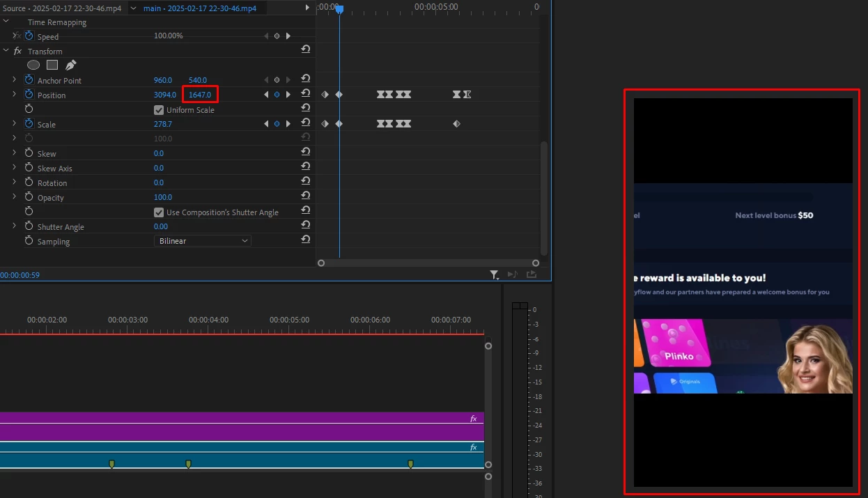Toggle the Transform fx effect on or off

click(x=18, y=51)
